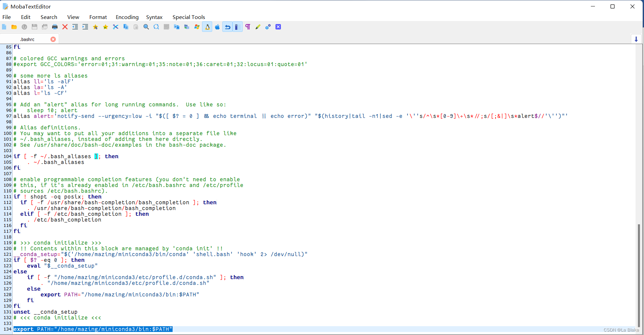Toggle Linux UNIX line-ending mode

click(207, 27)
